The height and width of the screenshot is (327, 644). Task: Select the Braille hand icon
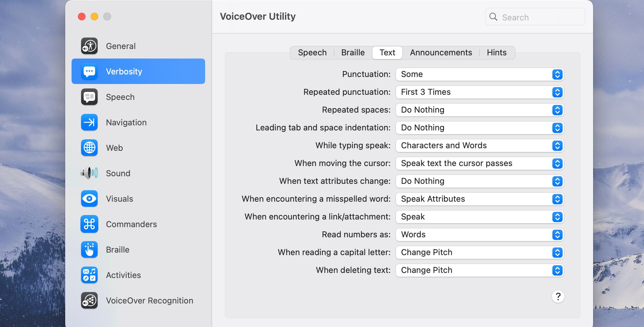89,250
